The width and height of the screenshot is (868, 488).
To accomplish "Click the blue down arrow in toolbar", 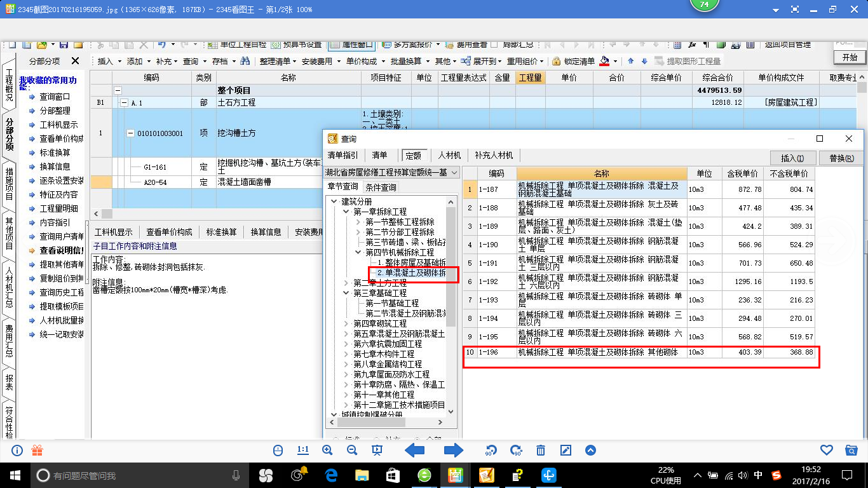I will [644, 61].
